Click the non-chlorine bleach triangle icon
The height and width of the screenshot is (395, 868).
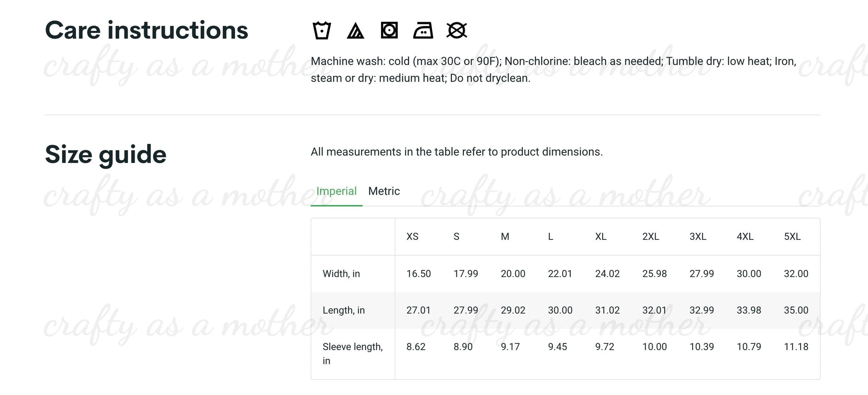pyautogui.click(x=355, y=31)
